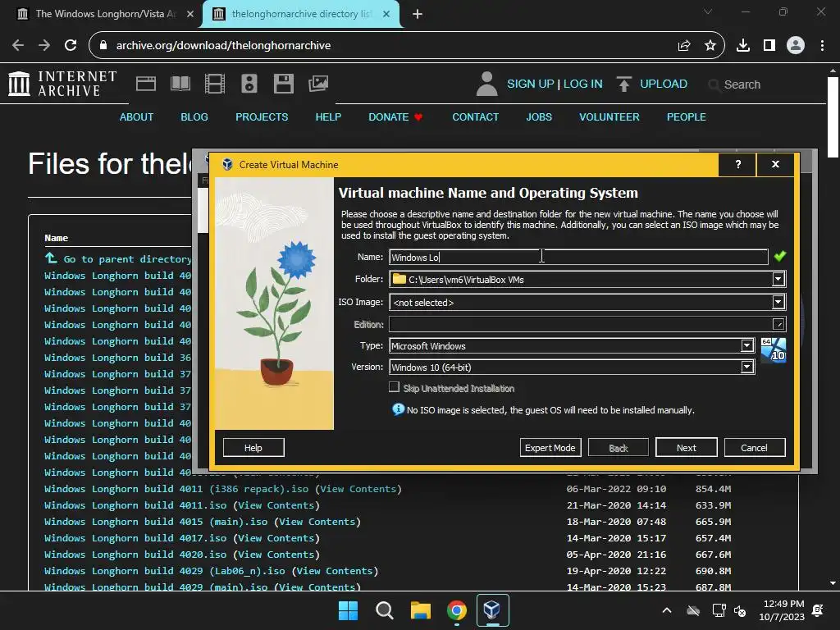Open the Audio speaker icon
Image resolution: width=840 pixels, height=630 pixels.
[249, 84]
